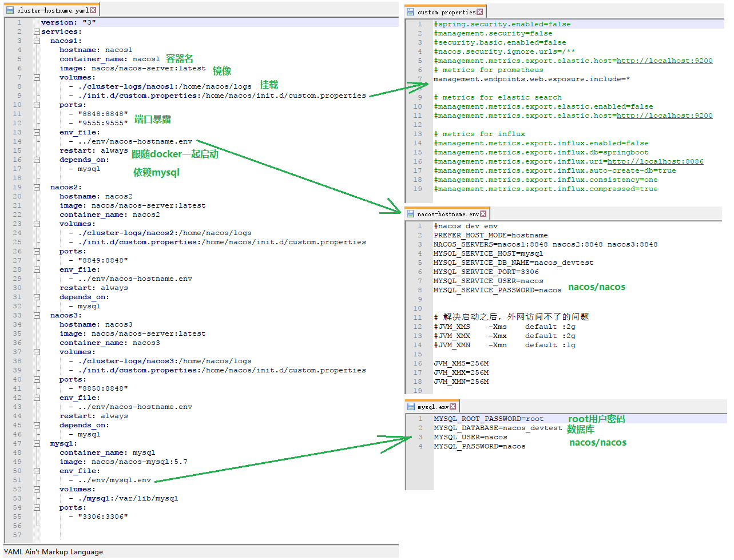Click the version: "3" line

click(x=69, y=22)
